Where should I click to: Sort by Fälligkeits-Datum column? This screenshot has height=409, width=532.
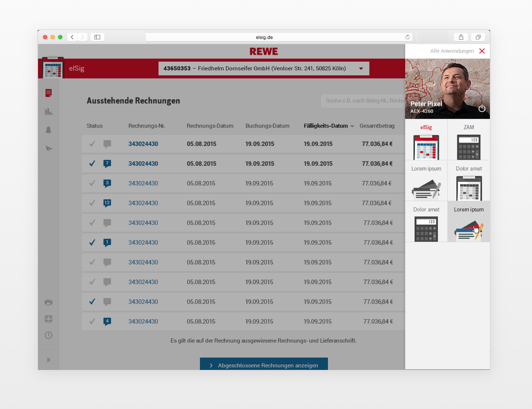[329, 126]
